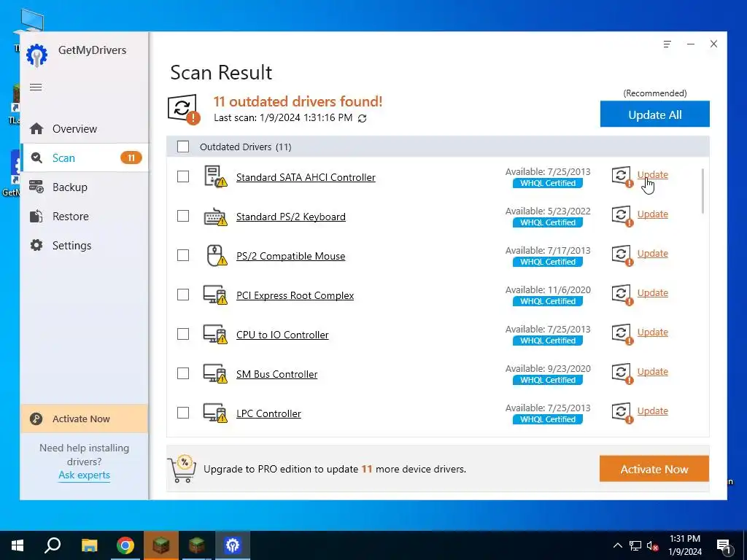
Task: Check the LPC Controller checkbox
Action: click(183, 413)
